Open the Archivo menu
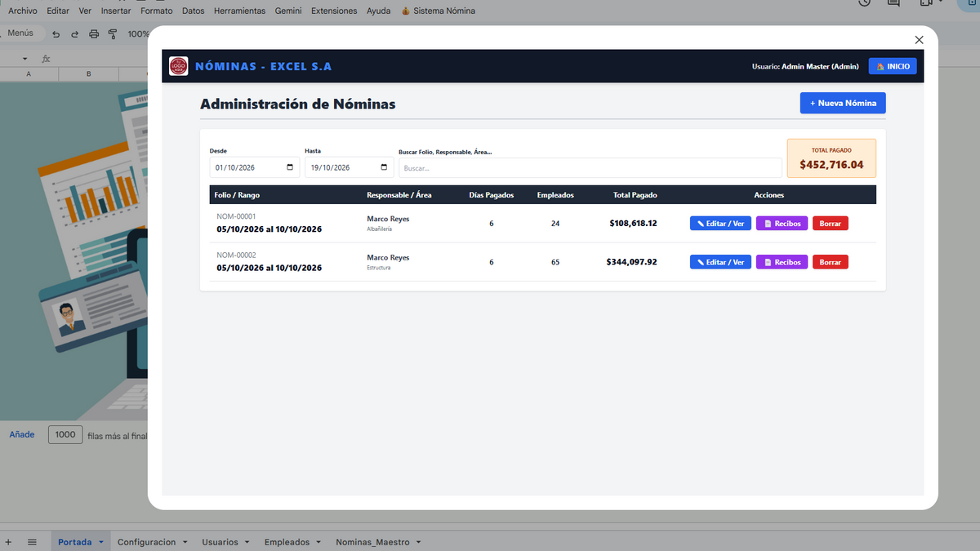The height and width of the screenshot is (551, 980). tap(23, 11)
